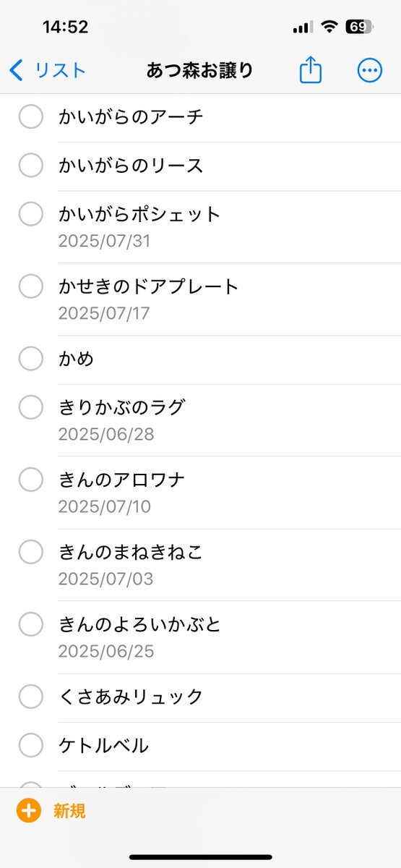This screenshot has height=868, width=401.
Task: Open the more options ellipsis menu
Action: [370, 70]
